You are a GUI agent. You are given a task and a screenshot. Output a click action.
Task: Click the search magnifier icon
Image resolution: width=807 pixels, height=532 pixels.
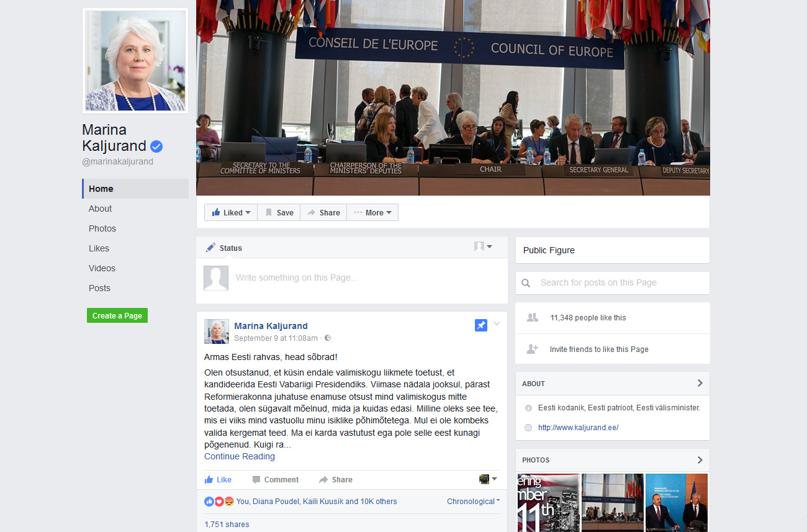(x=526, y=283)
